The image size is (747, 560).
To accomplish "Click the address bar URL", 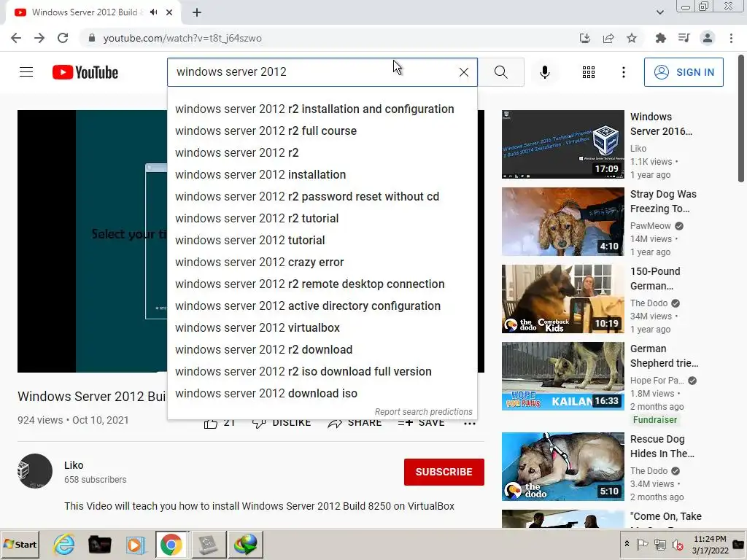I will click(182, 38).
